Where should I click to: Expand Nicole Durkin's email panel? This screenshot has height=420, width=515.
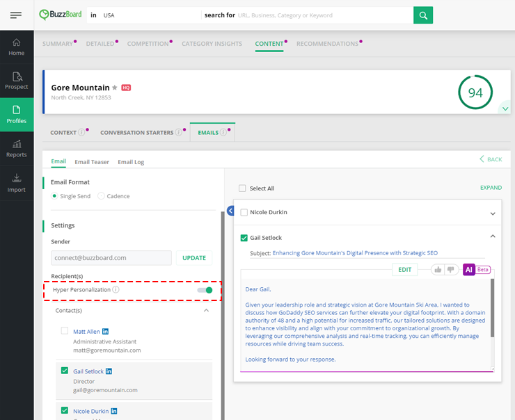tap(493, 213)
